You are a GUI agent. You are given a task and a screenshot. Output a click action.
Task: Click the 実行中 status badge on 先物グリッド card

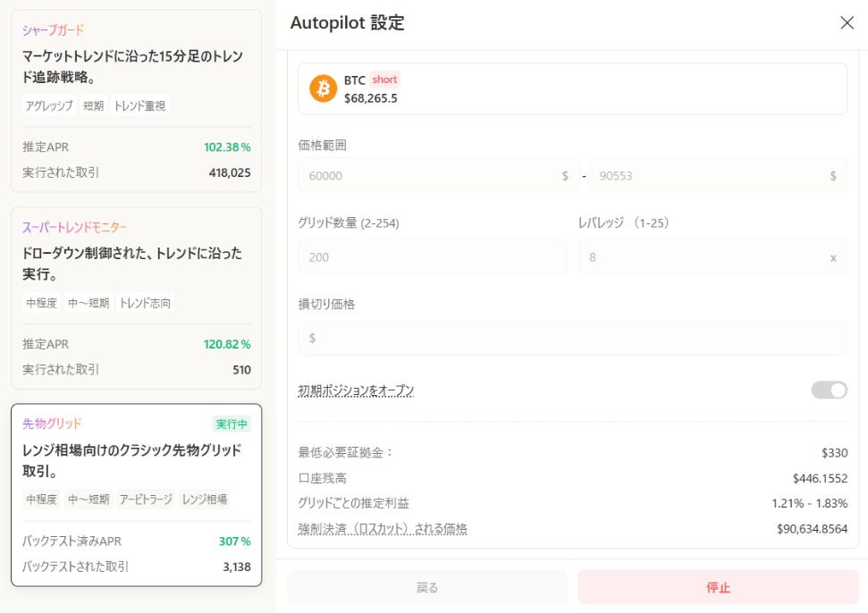[x=232, y=424]
